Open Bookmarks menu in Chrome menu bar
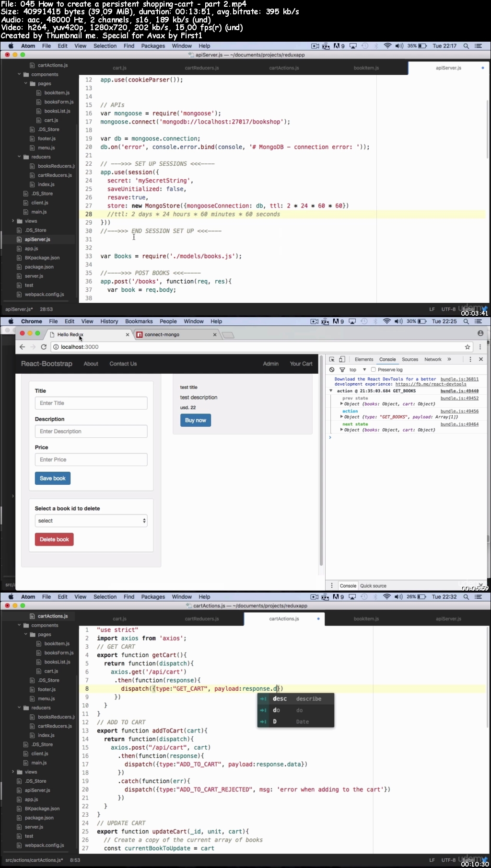 click(x=139, y=321)
